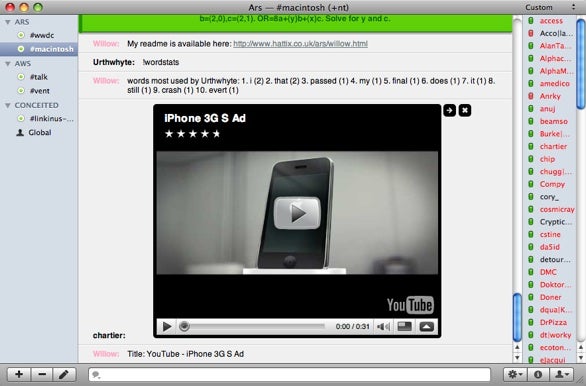
Task: Collapse the ARS server group
Action: pos(7,22)
